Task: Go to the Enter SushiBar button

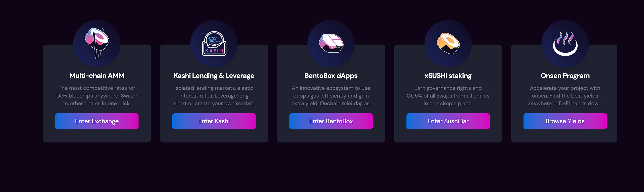Action: (x=448, y=121)
